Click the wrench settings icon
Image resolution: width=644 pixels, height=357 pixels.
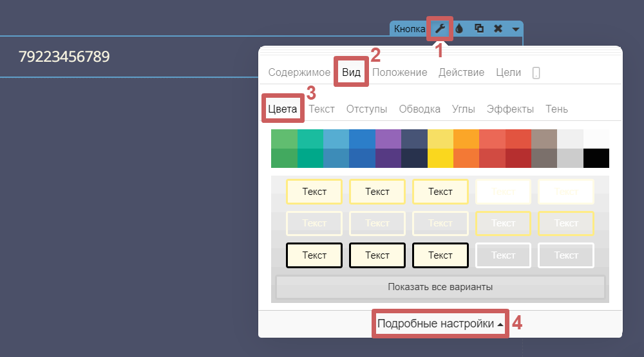point(440,28)
